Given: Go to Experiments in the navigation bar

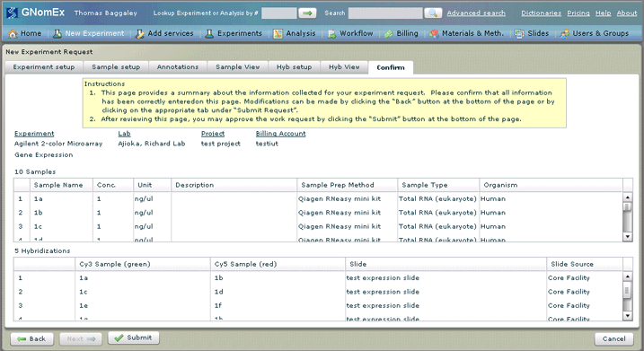Looking at the screenshot, I should click(x=234, y=33).
